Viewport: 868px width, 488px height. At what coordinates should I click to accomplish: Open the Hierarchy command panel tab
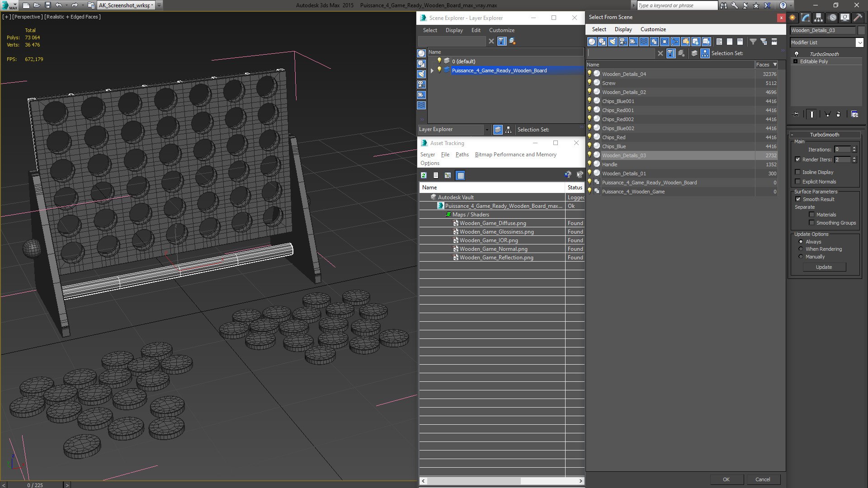818,18
